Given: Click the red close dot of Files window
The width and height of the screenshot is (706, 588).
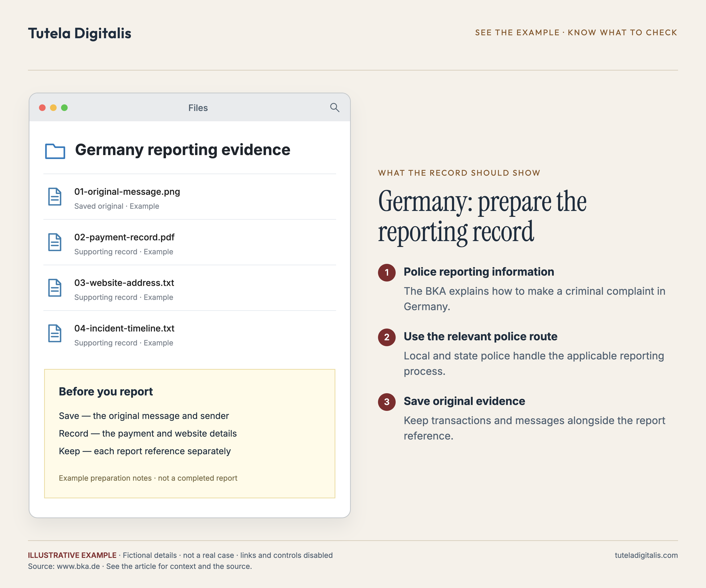Looking at the screenshot, I should 42,108.
